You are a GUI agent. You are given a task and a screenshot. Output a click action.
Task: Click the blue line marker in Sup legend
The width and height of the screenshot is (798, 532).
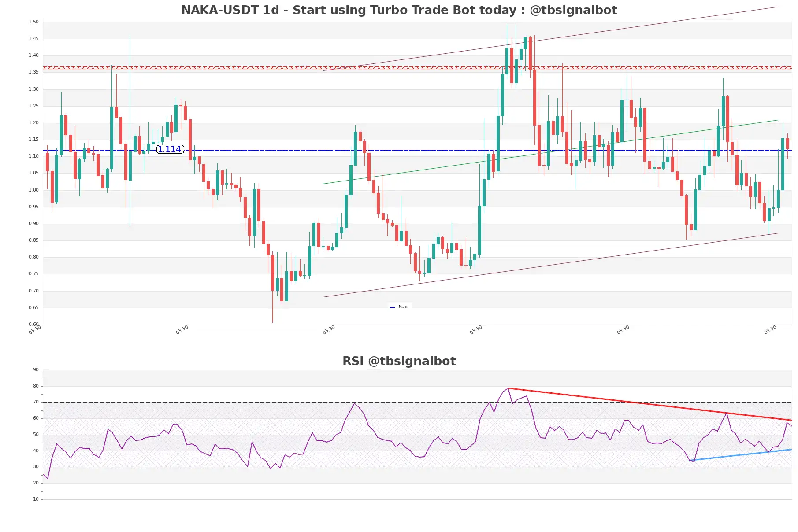(392, 307)
